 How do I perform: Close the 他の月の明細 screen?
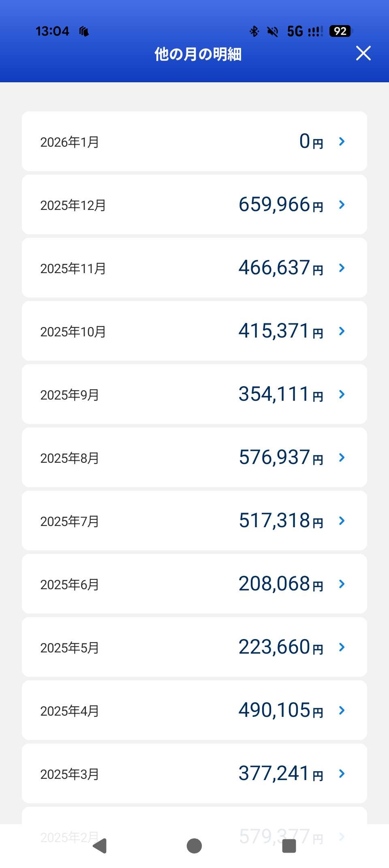(x=363, y=53)
